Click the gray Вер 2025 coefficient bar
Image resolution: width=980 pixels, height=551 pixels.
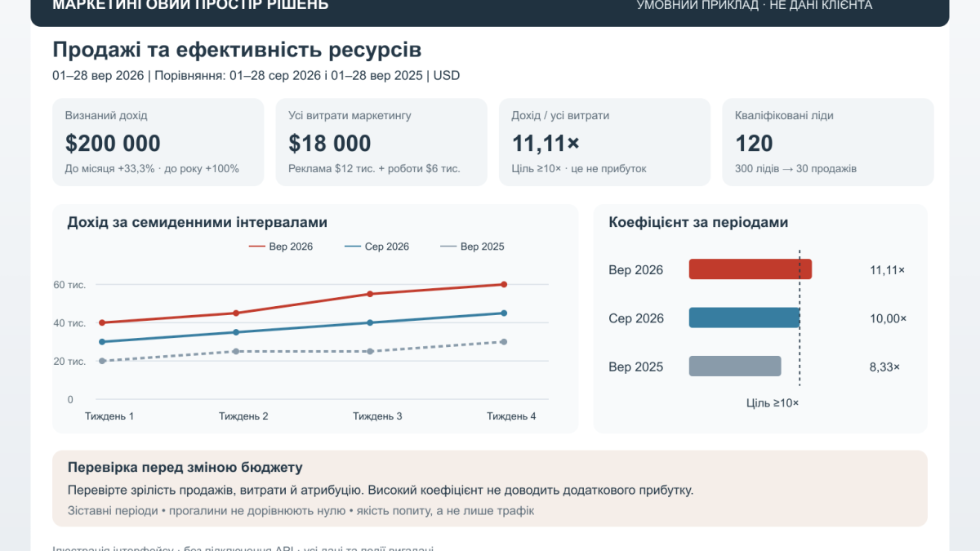(x=735, y=366)
